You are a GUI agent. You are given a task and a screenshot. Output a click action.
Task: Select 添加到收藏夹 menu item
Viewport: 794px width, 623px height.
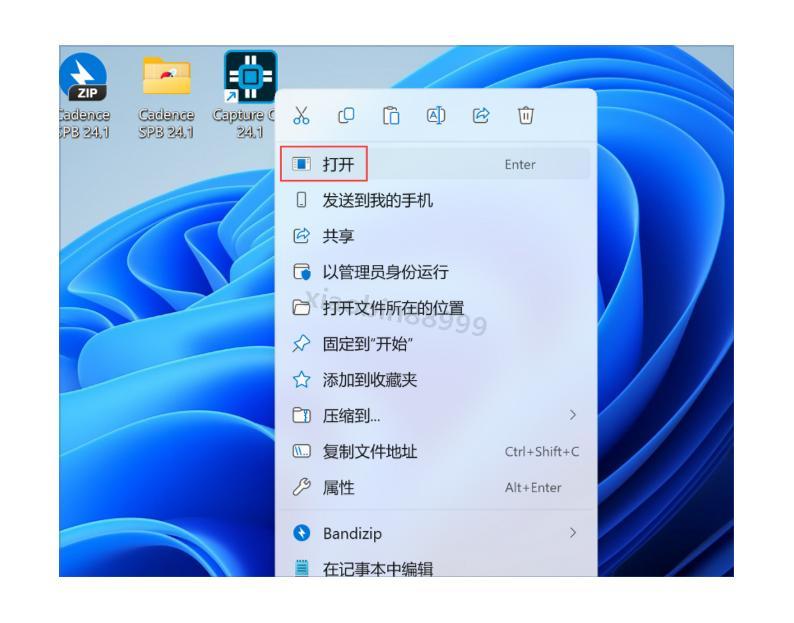[x=435, y=380]
